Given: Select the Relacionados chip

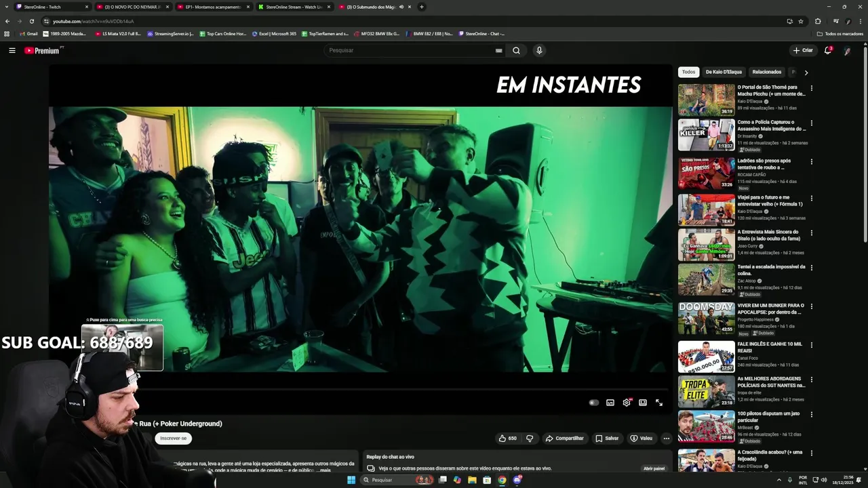Looking at the screenshot, I should pyautogui.click(x=767, y=72).
